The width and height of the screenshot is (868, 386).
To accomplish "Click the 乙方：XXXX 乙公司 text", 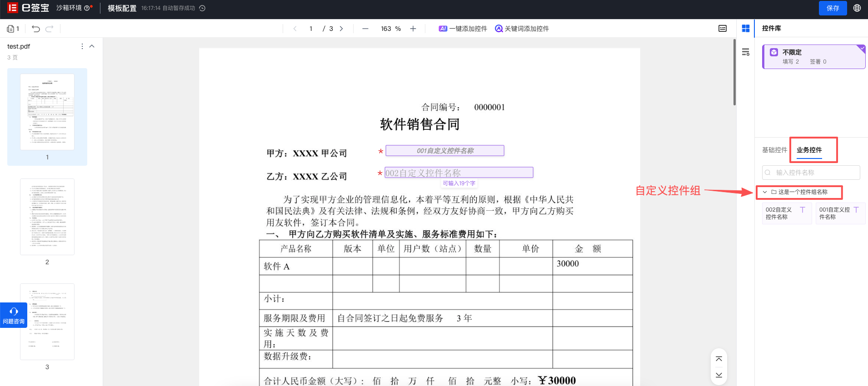I will [307, 177].
